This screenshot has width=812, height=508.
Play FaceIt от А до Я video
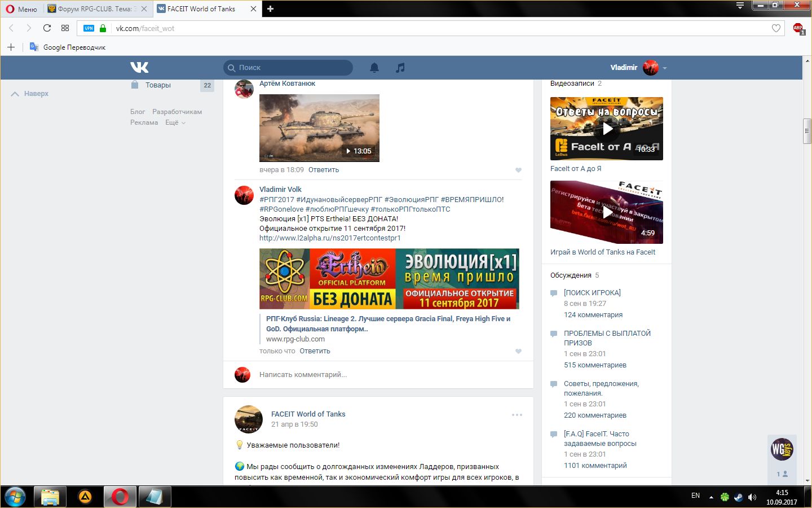607,129
